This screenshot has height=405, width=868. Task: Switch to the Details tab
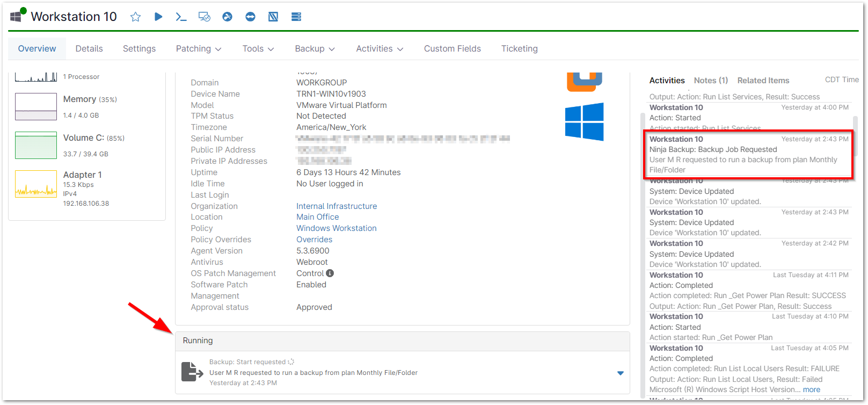click(89, 49)
